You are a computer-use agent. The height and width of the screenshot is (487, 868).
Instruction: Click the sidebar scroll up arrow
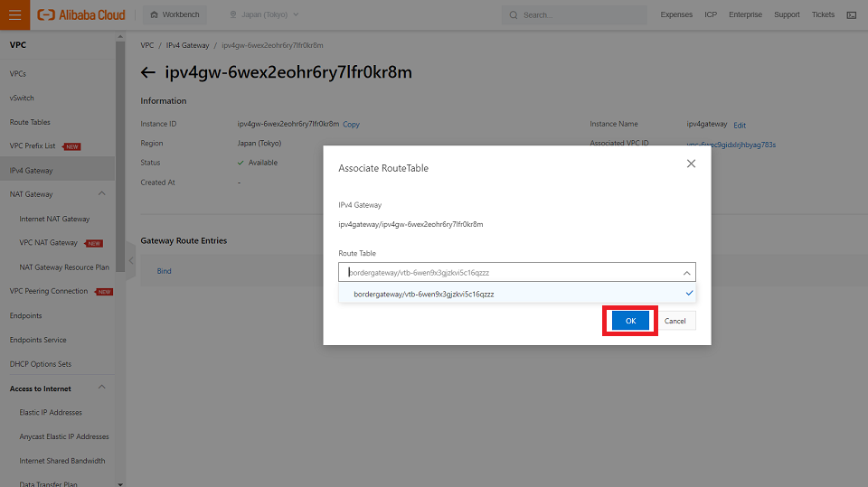(120, 36)
